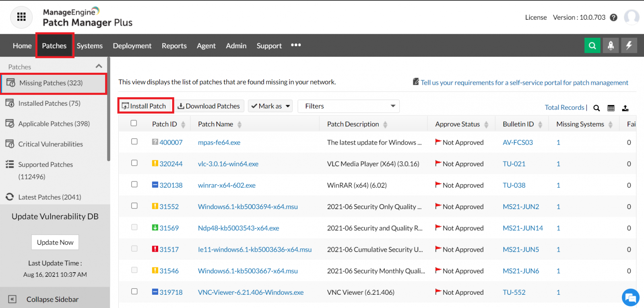Screen dimensions: 644x308
Task: Check the box for patch 31552
Action: (x=134, y=205)
